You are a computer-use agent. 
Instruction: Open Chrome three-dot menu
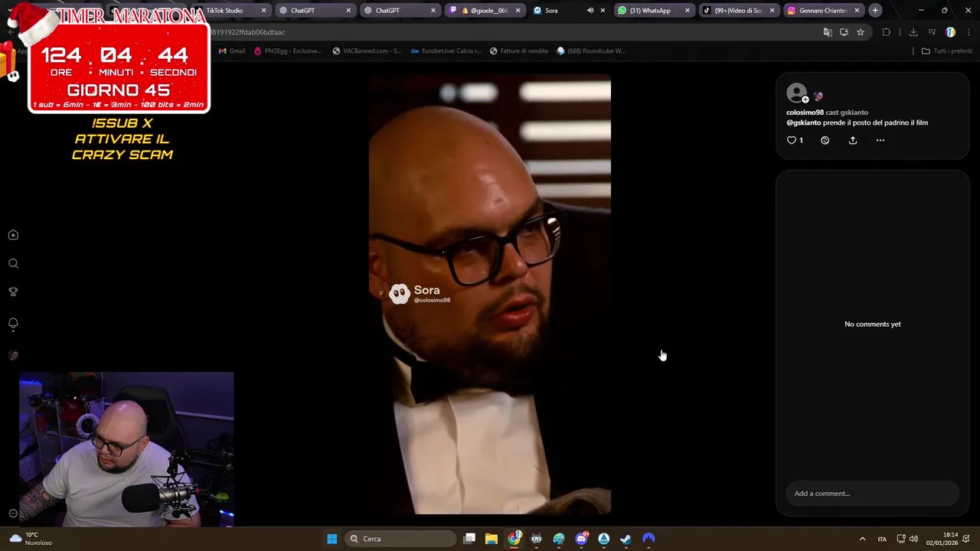point(969,32)
